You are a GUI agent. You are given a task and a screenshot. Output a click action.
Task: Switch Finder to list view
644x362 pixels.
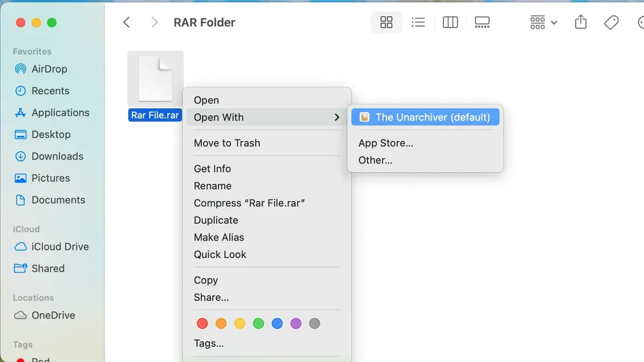418,22
